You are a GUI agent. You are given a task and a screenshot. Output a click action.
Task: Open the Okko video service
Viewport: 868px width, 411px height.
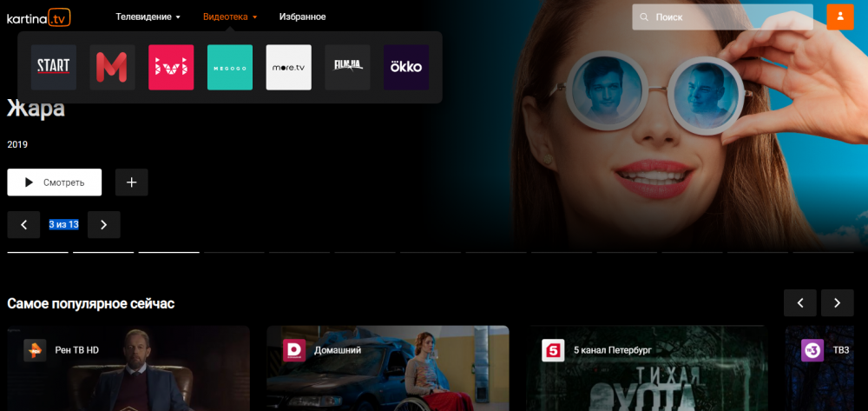coord(406,68)
